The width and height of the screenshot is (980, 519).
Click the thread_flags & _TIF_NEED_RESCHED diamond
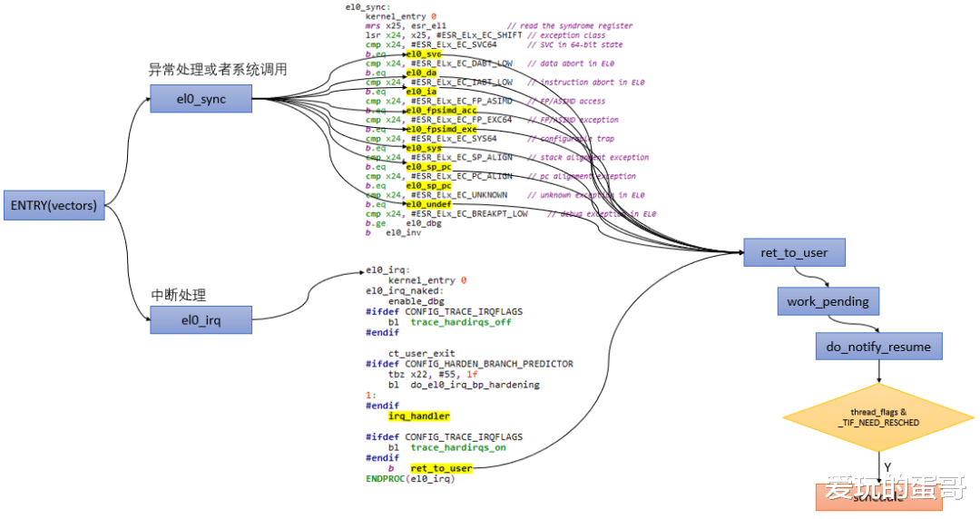pos(878,417)
